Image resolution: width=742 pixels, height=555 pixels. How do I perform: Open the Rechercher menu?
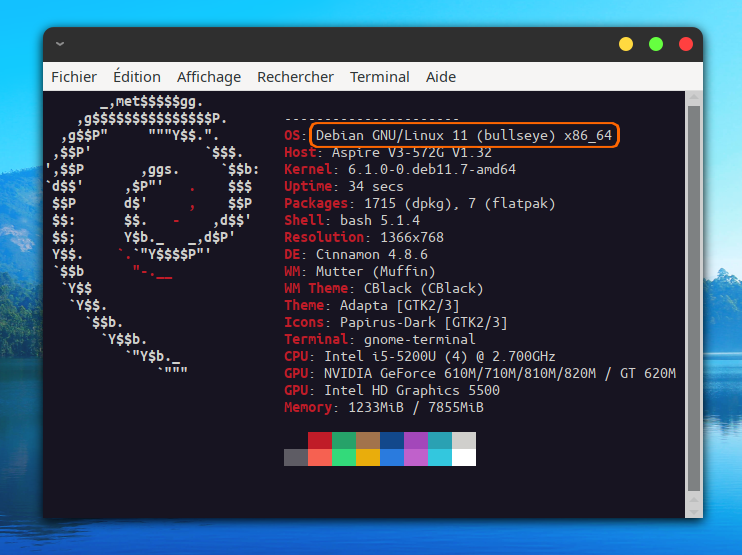click(x=295, y=77)
